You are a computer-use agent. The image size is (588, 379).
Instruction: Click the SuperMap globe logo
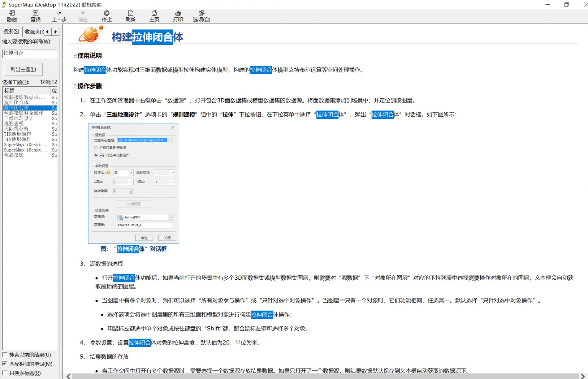[91, 34]
